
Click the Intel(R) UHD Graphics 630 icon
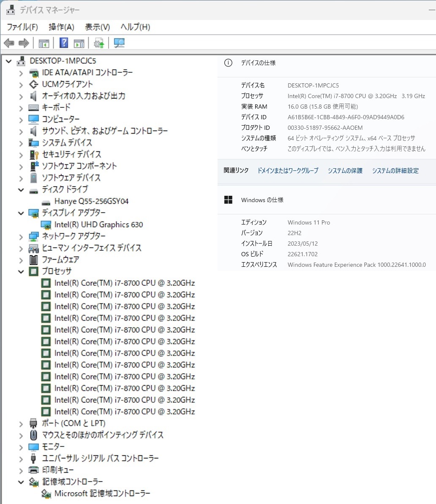(x=46, y=225)
